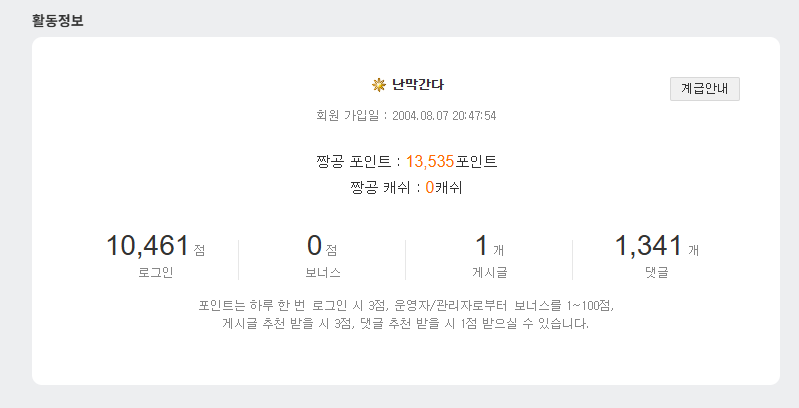Click the point explanation line about 로그인 시 3점
This screenshot has height=408, width=799.
406,304
